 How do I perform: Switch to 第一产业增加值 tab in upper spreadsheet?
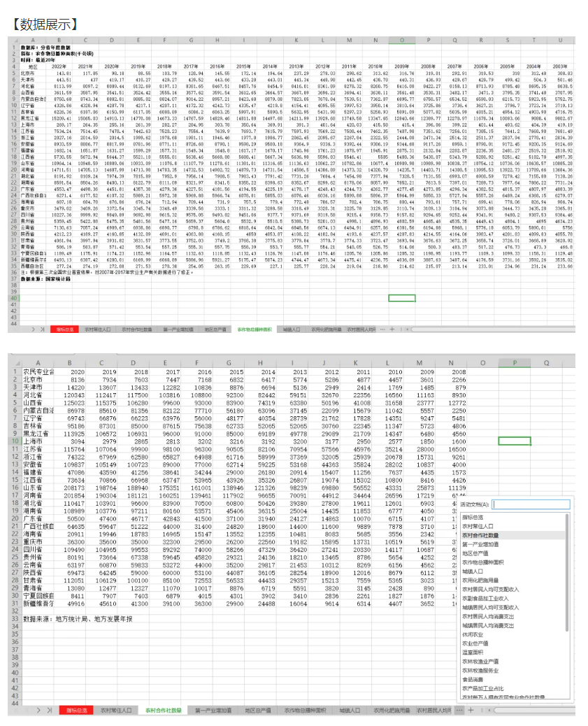(178, 329)
